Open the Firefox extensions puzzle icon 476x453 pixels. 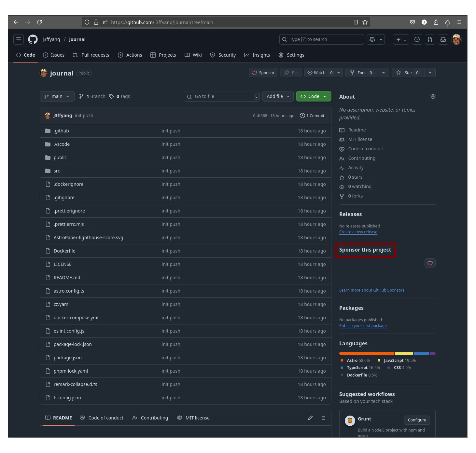[x=436, y=22]
